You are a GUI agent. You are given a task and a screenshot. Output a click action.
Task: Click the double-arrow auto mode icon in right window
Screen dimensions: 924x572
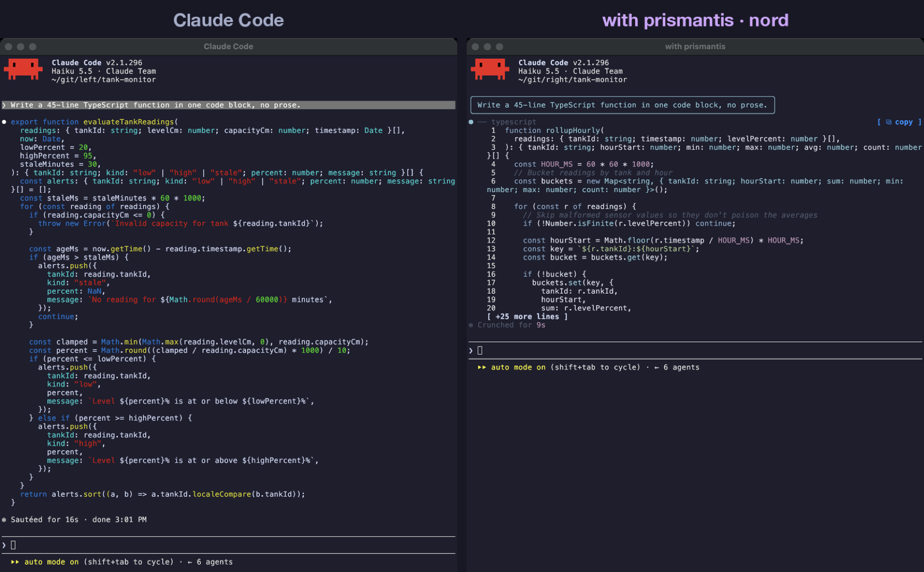(482, 368)
